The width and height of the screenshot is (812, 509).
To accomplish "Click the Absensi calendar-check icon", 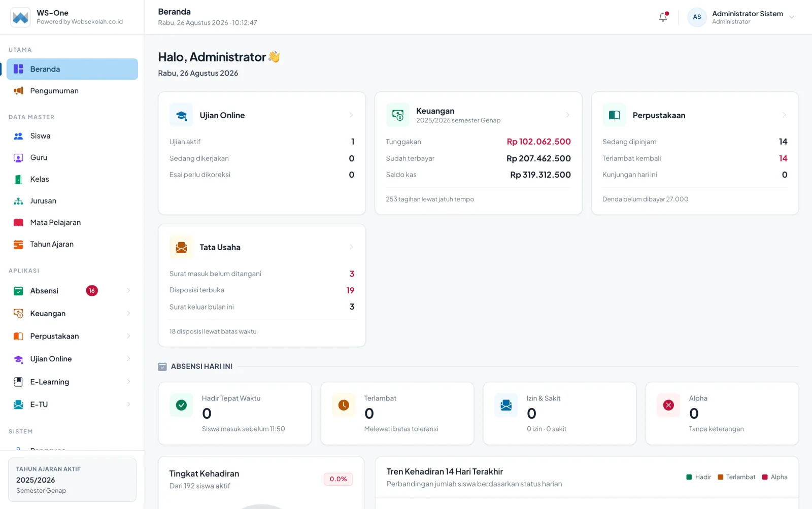I will pyautogui.click(x=18, y=291).
